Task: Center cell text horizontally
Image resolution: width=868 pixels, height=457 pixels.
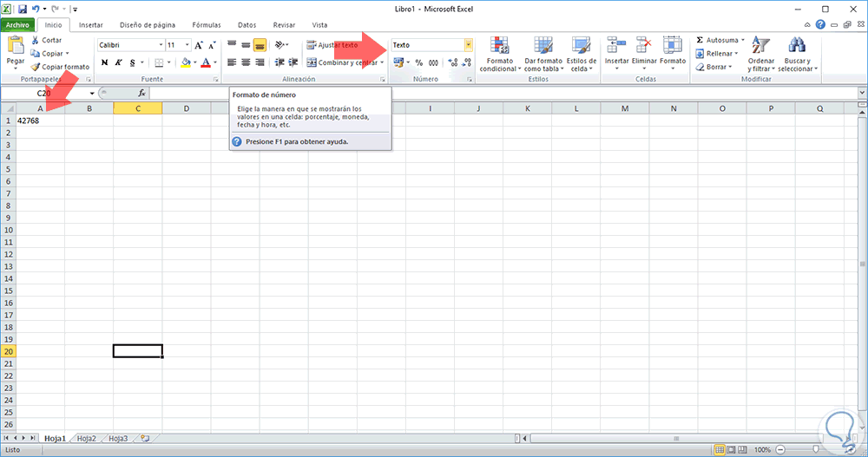Action: click(246, 62)
